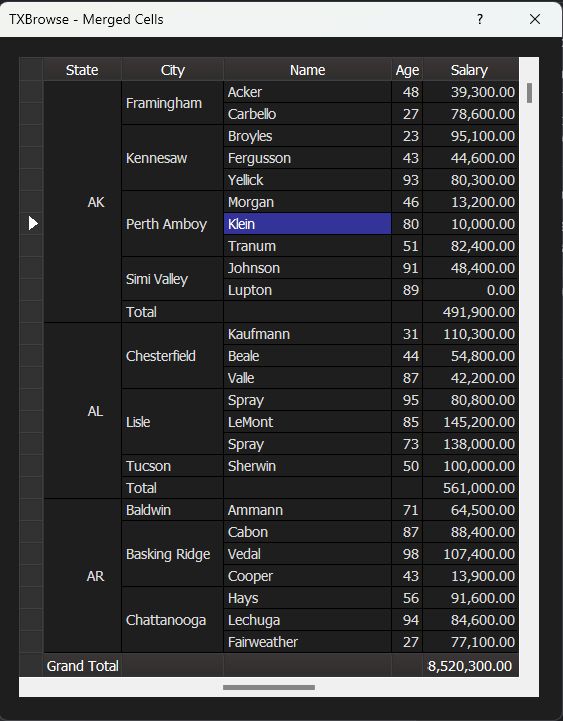Close the TXBrowse Merged Cells window
Image resolution: width=563 pixels, height=721 pixels.
[x=534, y=19]
